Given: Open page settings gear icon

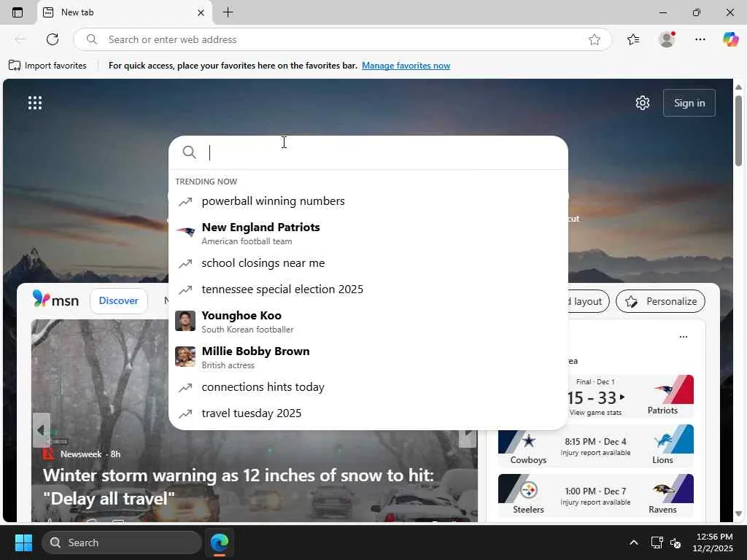Looking at the screenshot, I should click(642, 103).
